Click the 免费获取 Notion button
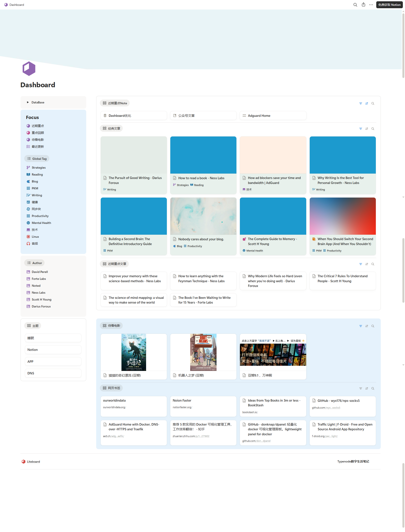405x532 pixels. coord(389,5)
